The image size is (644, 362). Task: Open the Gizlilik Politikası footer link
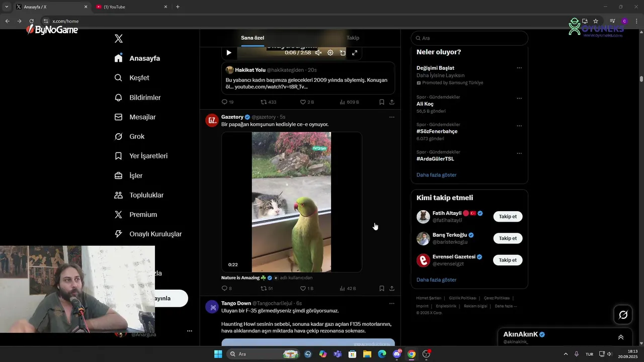pos(462,298)
